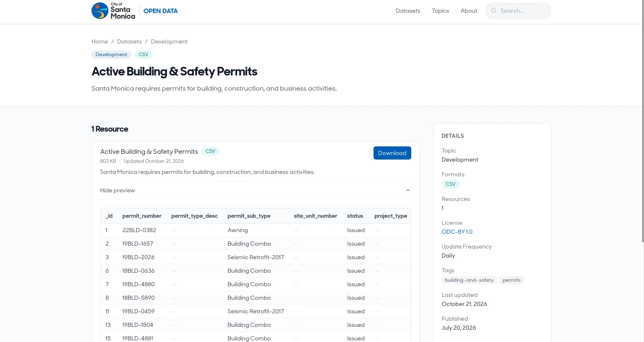Click the CSV badge beside resource title

click(x=210, y=151)
